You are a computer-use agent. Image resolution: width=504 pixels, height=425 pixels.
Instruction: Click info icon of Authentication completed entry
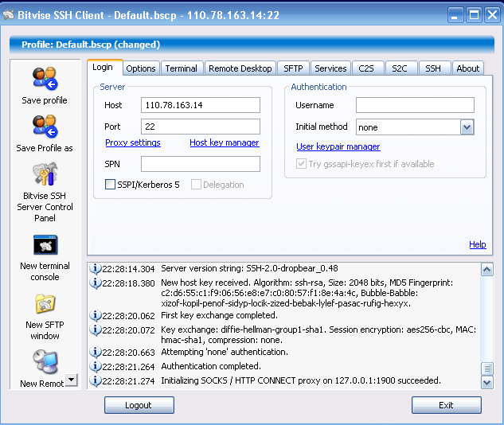(x=95, y=366)
